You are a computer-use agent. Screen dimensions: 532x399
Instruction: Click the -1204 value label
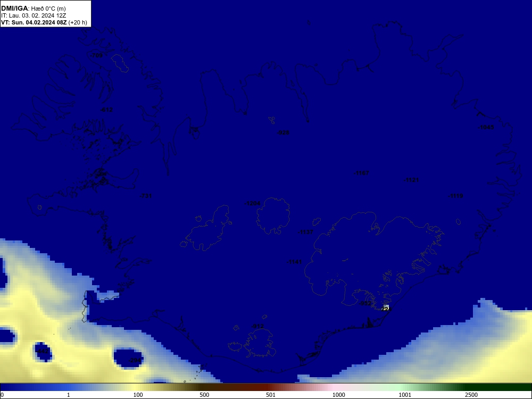tap(252, 203)
